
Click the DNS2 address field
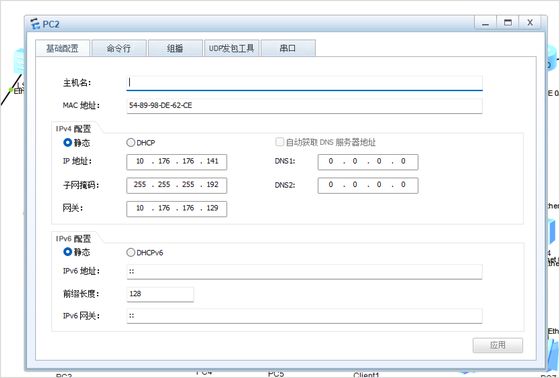368,185
